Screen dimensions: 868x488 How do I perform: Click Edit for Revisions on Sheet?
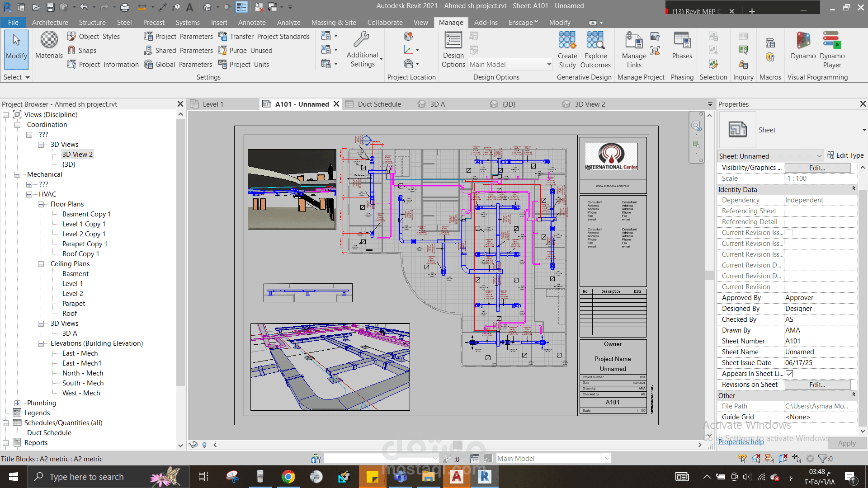pos(817,385)
